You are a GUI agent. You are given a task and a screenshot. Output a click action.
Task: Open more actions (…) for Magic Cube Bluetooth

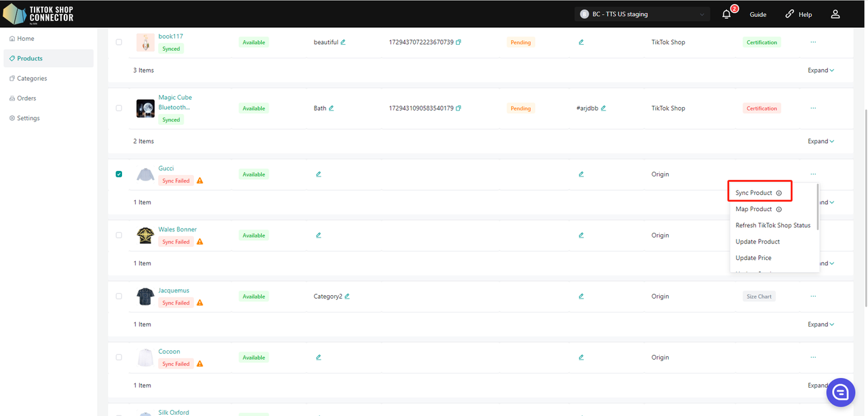(x=813, y=109)
